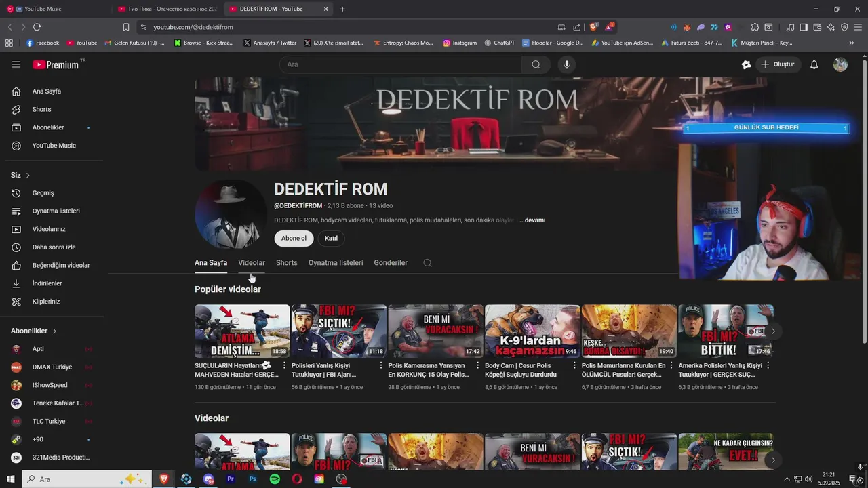Toggle the browser sidebar panel icon
Image resolution: width=868 pixels, height=488 pixels.
tap(804, 27)
